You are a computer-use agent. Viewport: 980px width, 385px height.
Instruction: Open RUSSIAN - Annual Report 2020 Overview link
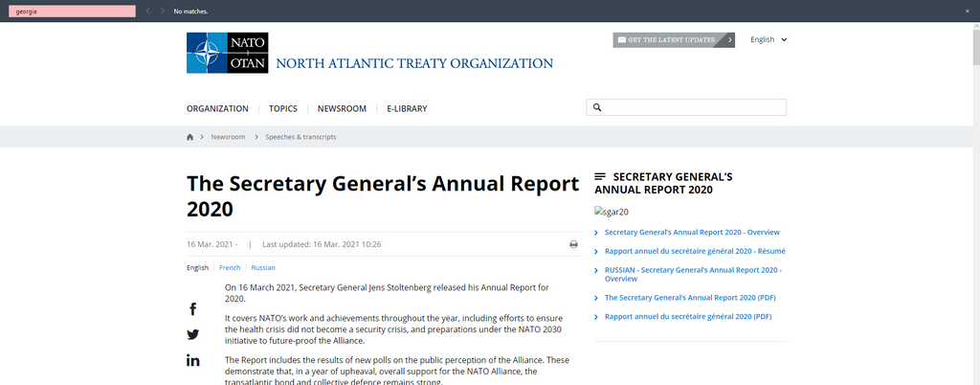pos(693,274)
